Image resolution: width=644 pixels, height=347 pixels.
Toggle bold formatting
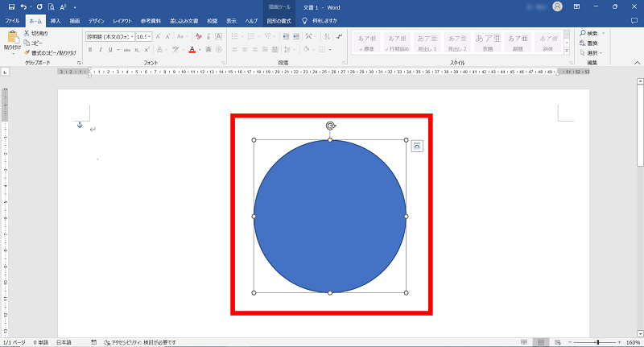[x=90, y=50]
